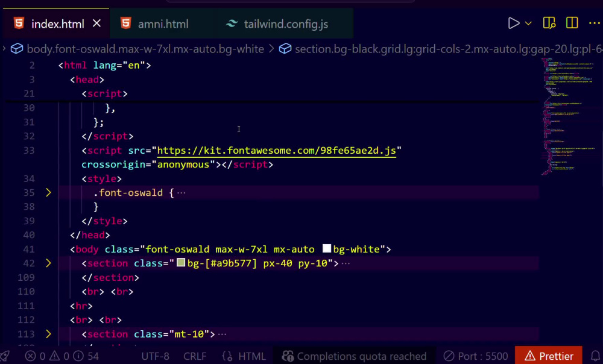The image size is (603, 364).
Task: Click the line number 33 in the gutter
Action: [x=29, y=150]
